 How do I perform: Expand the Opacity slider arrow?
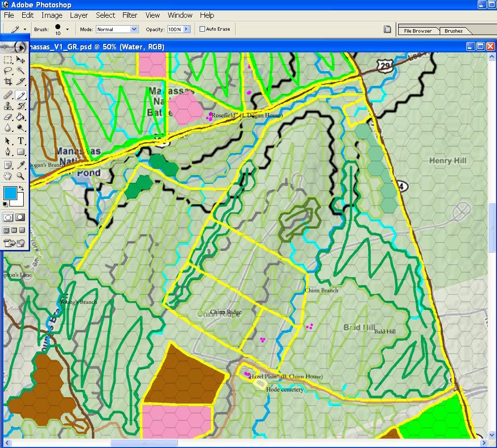pos(187,29)
